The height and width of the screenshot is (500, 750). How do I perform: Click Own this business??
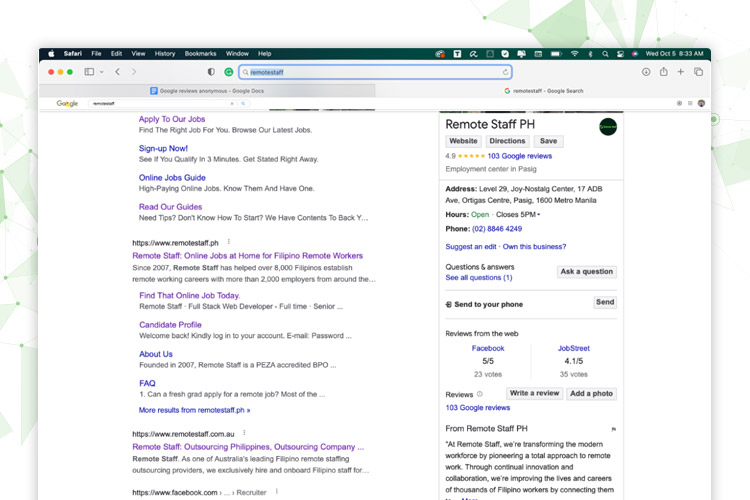(x=534, y=246)
